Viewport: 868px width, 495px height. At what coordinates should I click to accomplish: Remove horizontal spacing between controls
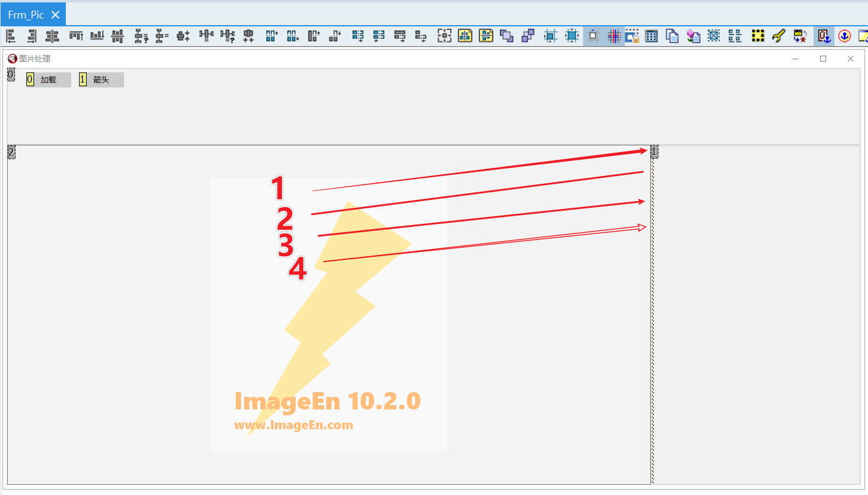248,37
